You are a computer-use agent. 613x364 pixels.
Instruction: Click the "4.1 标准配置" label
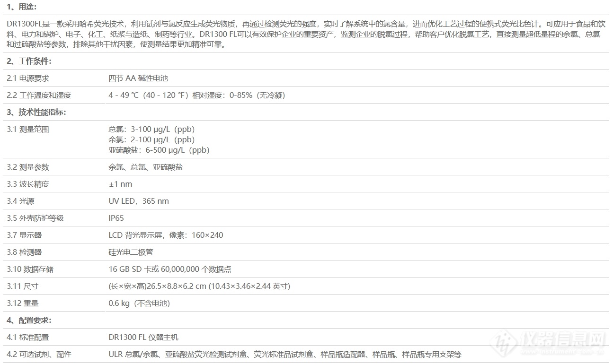click(x=28, y=337)
